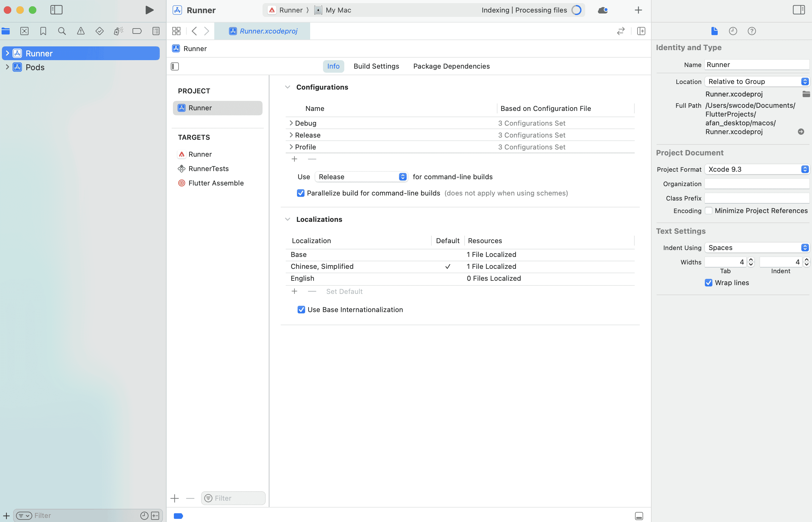This screenshot has width=812, height=522.
Task: Select the Flutter Assemble target
Action: click(216, 183)
